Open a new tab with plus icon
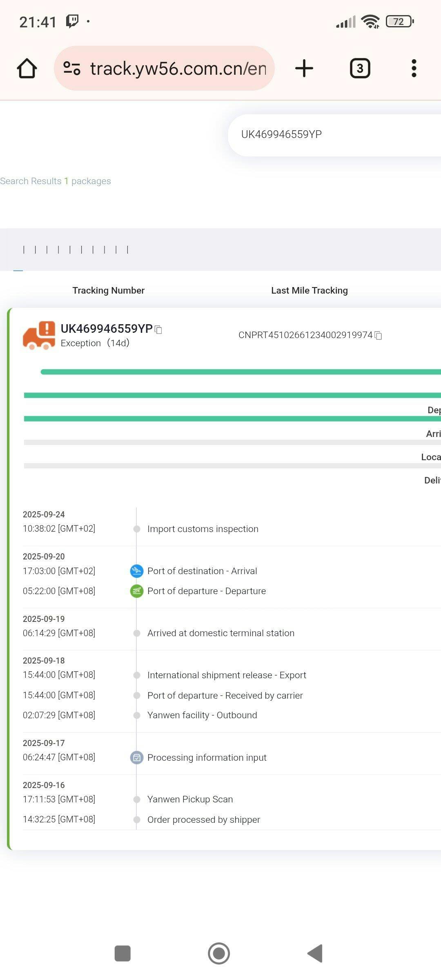 tap(304, 68)
